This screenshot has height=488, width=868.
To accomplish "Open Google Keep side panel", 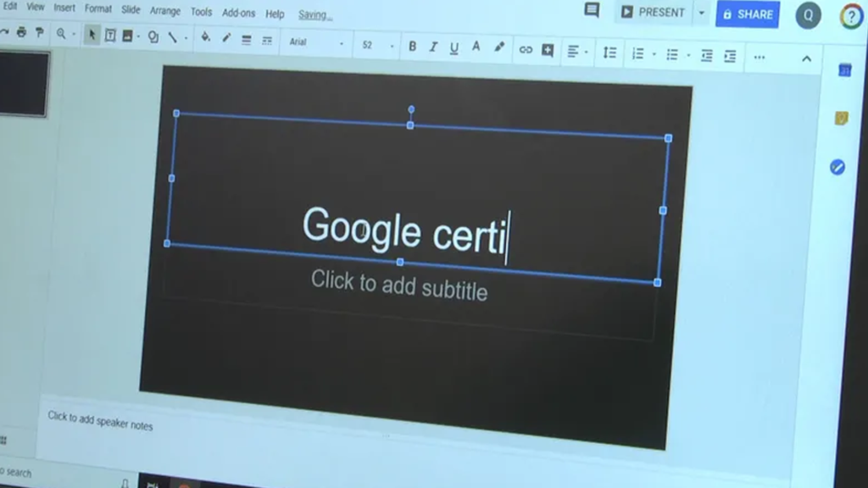I will click(842, 118).
